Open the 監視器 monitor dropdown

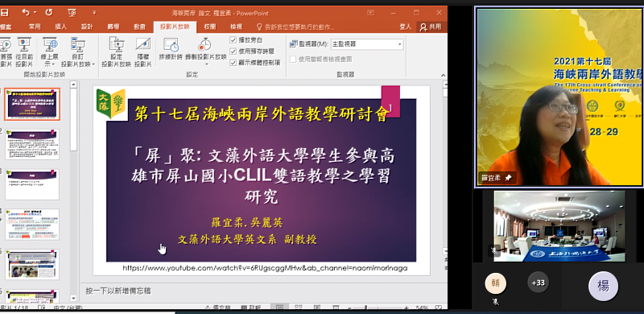pos(367,44)
